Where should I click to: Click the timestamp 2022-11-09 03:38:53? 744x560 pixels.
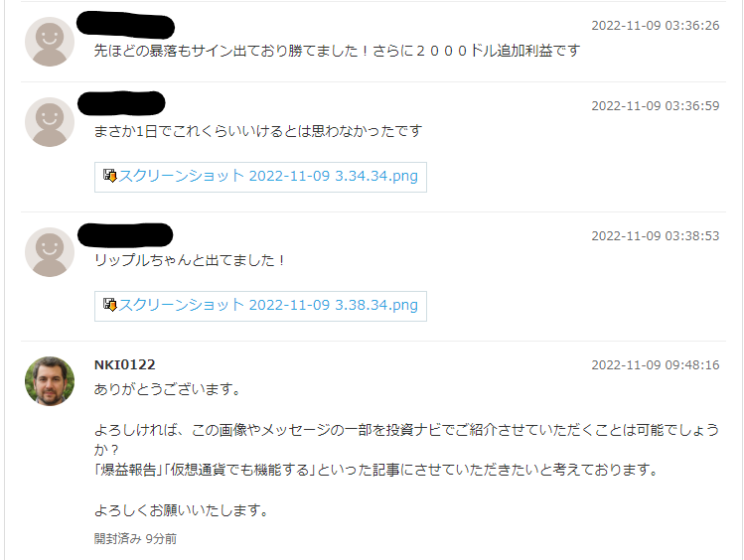click(x=656, y=235)
